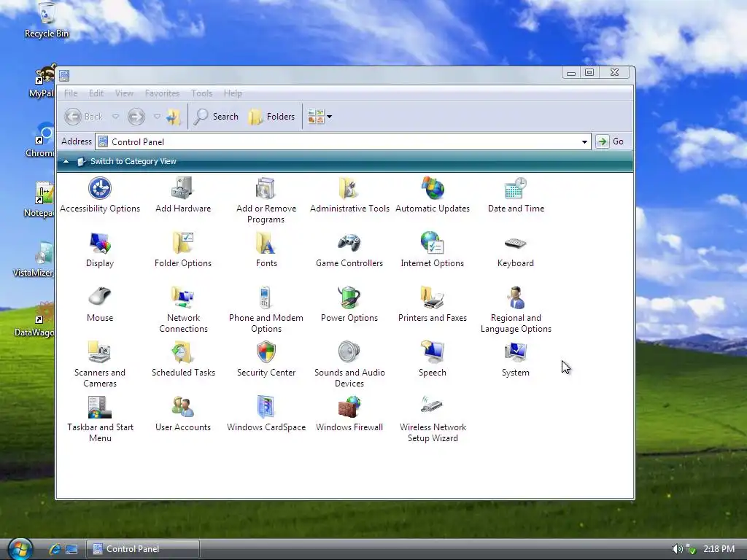Select Recycle Bin on desktop

[x=46, y=20]
